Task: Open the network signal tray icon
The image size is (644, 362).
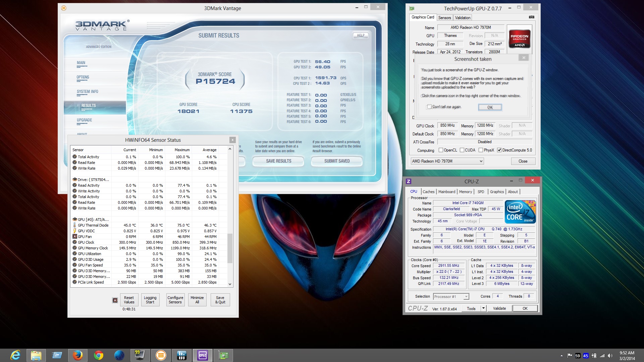Action: tap(602, 356)
